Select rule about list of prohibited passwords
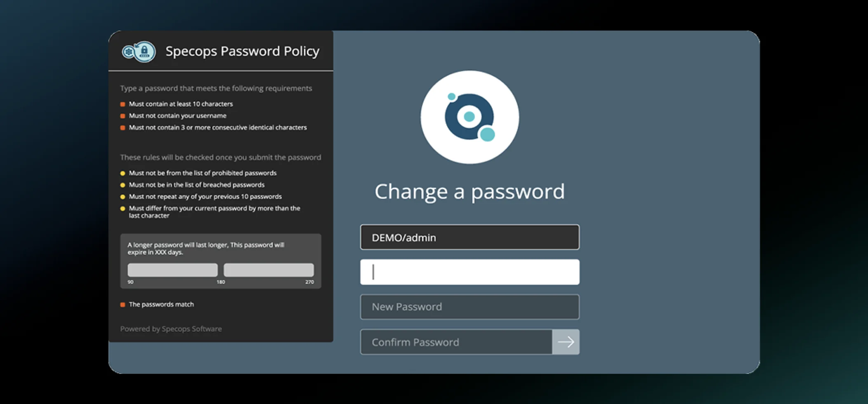The image size is (868, 404). [203, 173]
